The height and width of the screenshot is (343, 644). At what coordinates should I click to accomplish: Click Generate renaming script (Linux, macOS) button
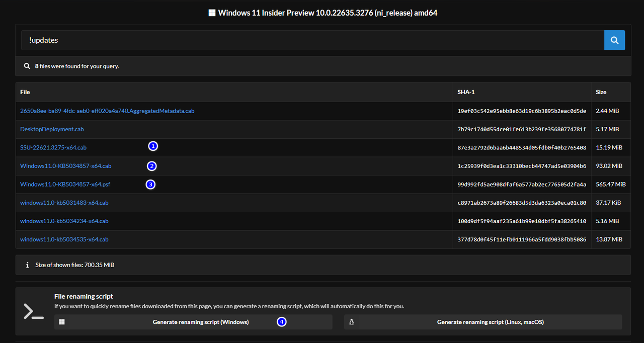click(x=483, y=322)
